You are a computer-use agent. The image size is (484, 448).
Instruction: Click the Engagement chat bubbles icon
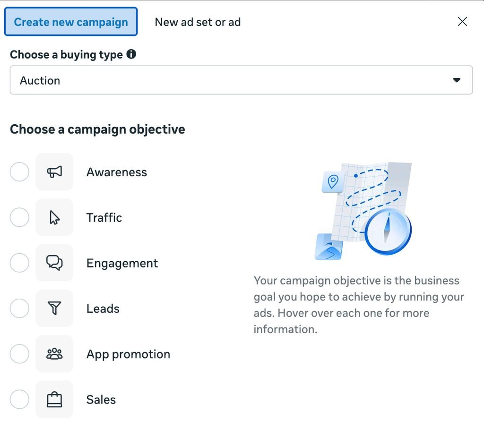(54, 263)
